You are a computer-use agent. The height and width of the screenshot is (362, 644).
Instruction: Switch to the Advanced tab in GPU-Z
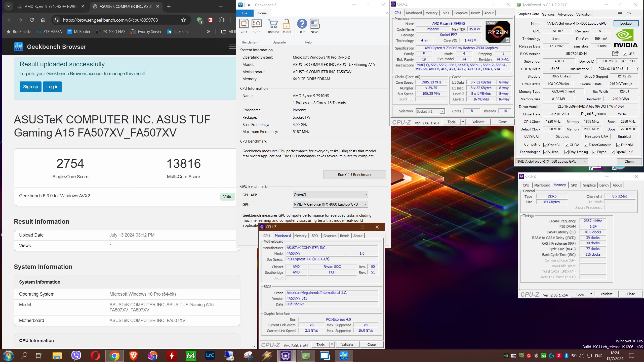[x=565, y=14]
